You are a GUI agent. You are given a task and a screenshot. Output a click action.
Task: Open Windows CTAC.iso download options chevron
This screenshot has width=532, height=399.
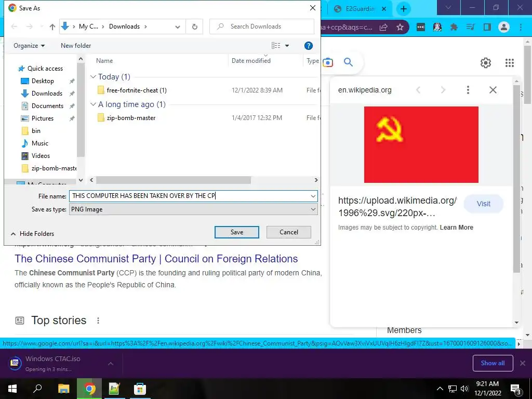(x=111, y=364)
